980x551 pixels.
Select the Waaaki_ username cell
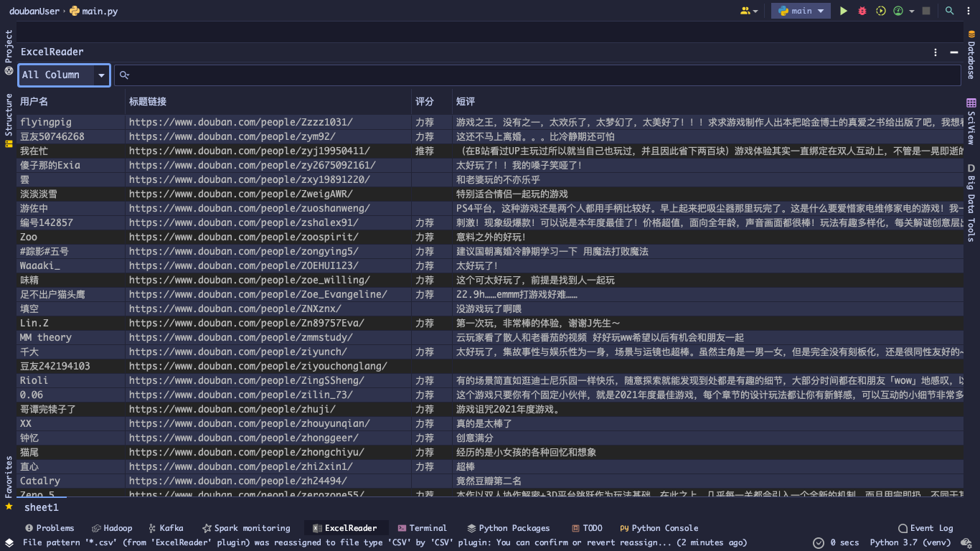71,265
